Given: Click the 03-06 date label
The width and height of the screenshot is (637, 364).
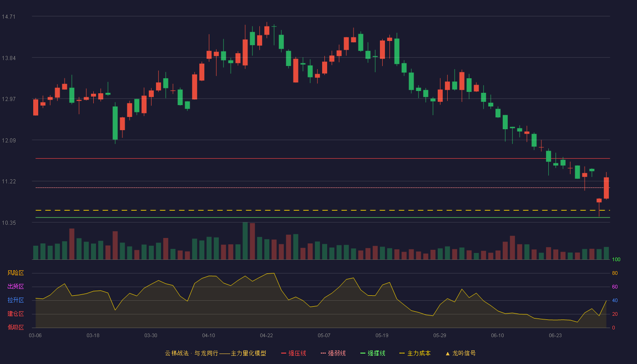Looking at the screenshot, I should tap(35, 335).
